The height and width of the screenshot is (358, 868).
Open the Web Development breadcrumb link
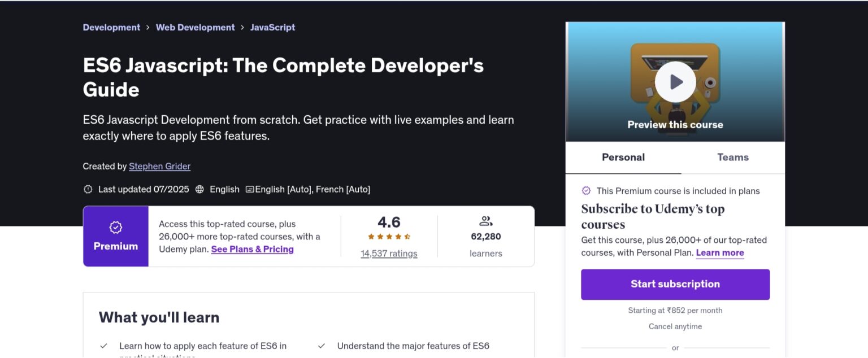coord(195,27)
